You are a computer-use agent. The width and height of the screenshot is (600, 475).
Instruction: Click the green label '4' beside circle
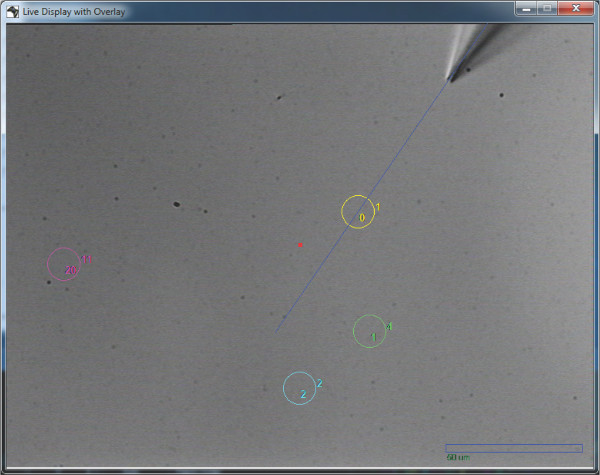[389, 326]
